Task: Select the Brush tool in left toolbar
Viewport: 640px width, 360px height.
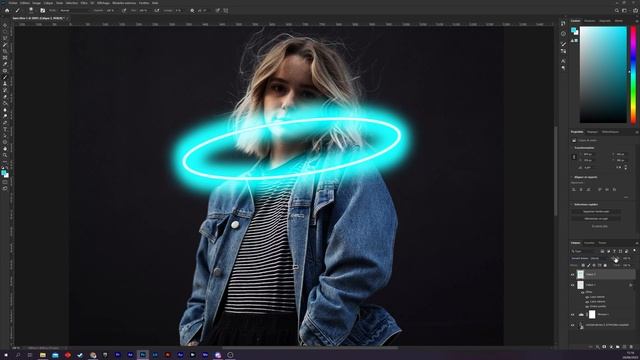Action: pyautogui.click(x=5, y=77)
